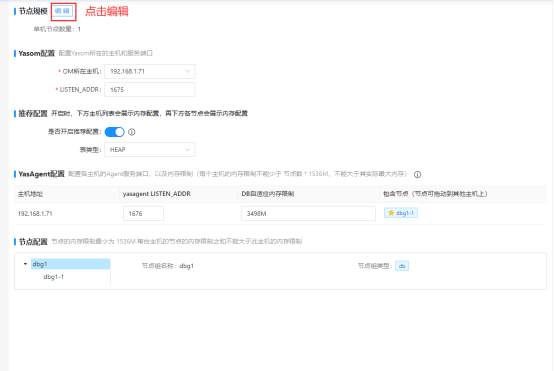
Task: Click the 单机节点数量: 1 text
Action: click(57, 29)
